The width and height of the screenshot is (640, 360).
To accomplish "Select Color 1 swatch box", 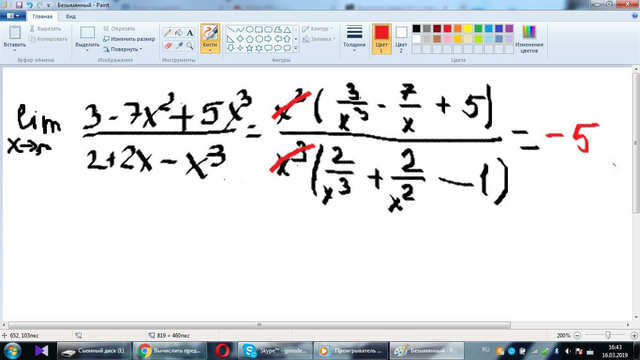I will point(382,39).
